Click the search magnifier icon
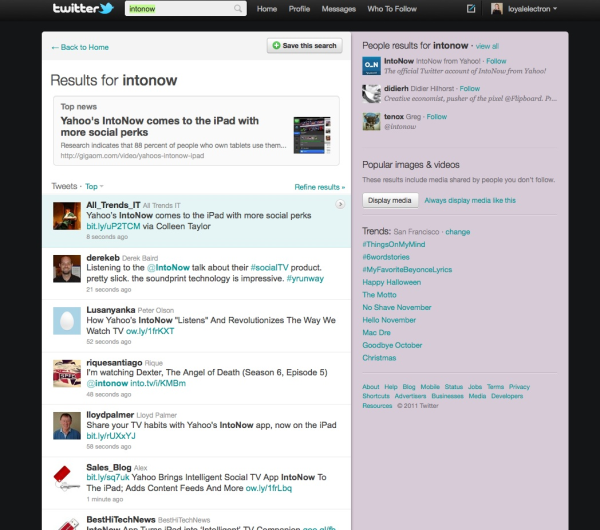This screenshot has height=530, width=600. [x=238, y=9]
